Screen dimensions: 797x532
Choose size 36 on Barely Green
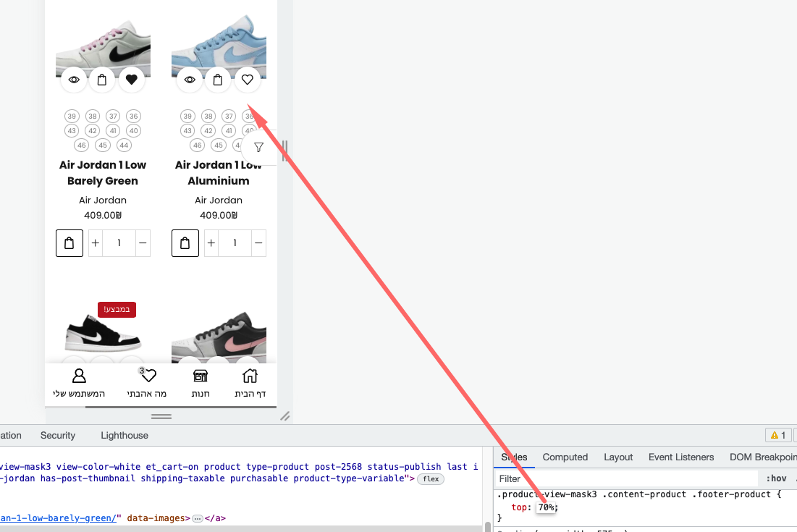(134, 117)
